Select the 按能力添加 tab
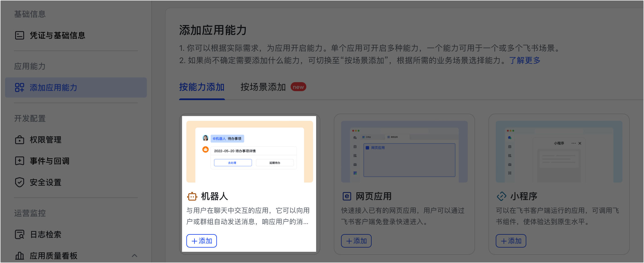The image size is (644, 263). [202, 87]
